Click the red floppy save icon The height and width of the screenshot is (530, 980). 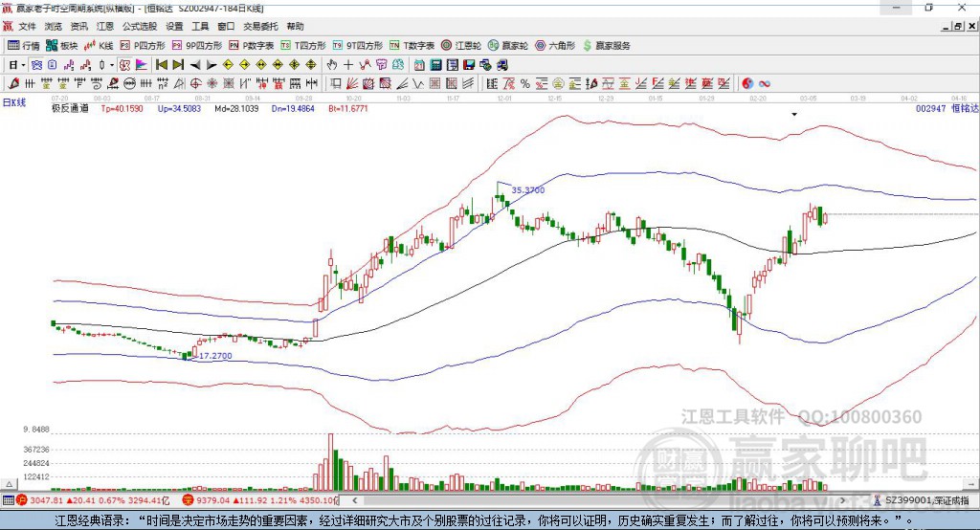point(469,65)
